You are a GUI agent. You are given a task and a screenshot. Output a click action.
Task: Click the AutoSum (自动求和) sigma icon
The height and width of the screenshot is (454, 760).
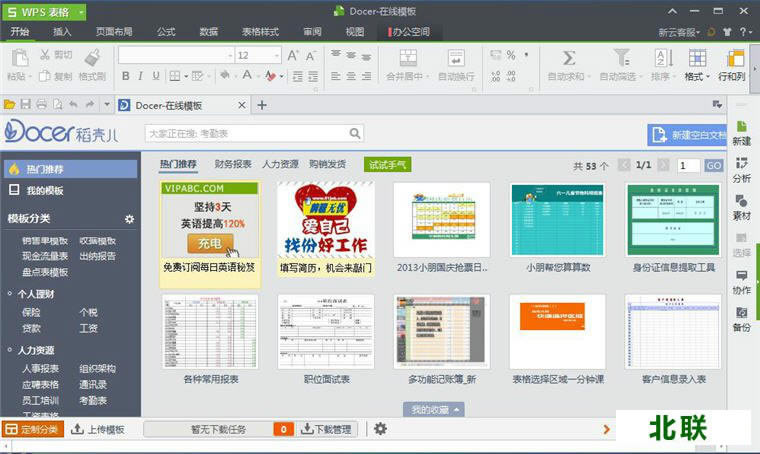coord(569,58)
